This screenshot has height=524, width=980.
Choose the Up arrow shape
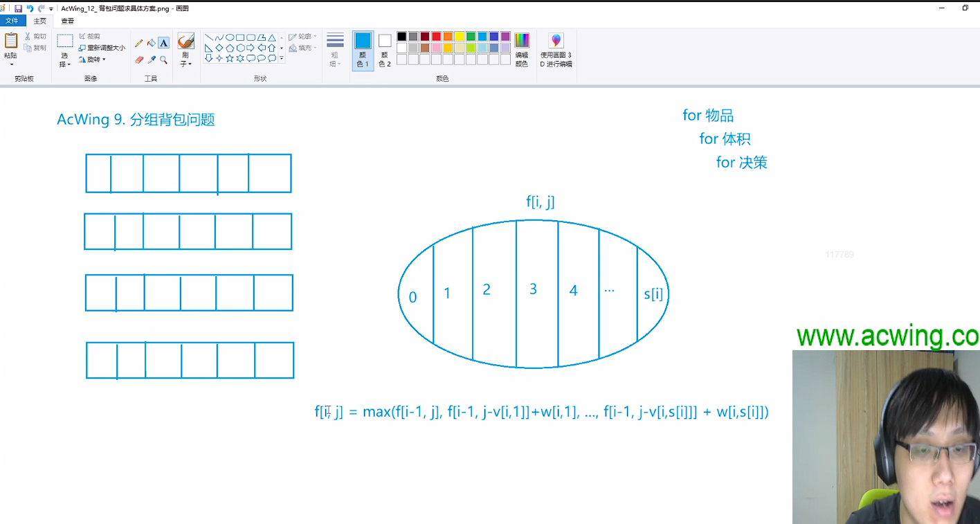click(x=272, y=48)
